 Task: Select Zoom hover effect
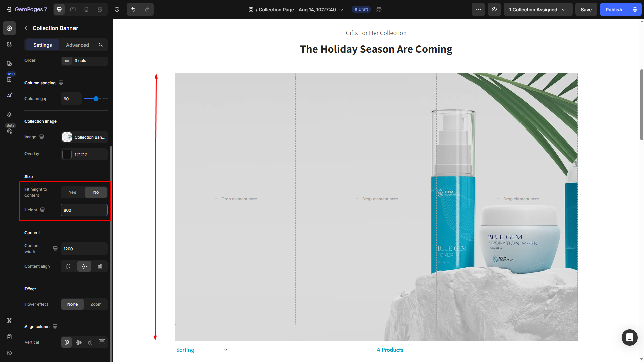pyautogui.click(x=96, y=304)
